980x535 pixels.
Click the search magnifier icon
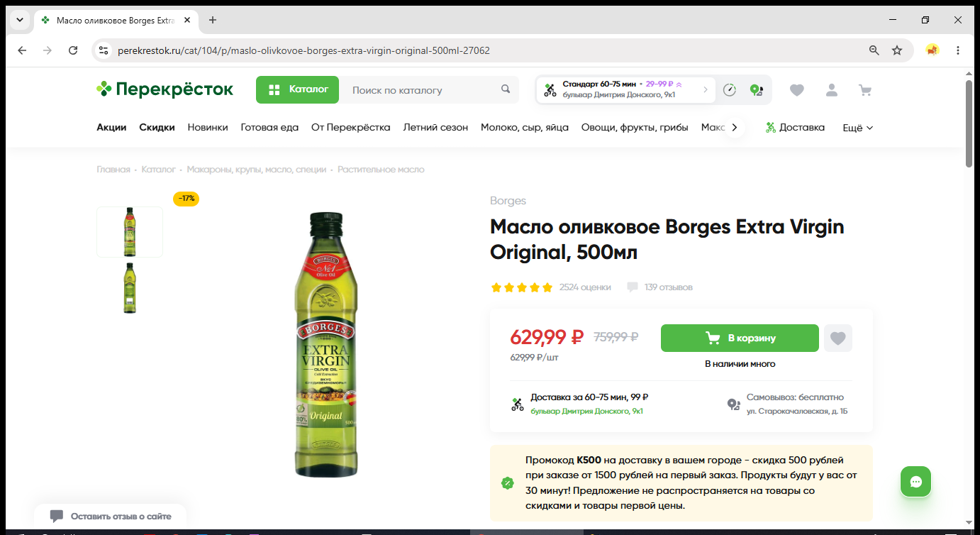pos(506,89)
